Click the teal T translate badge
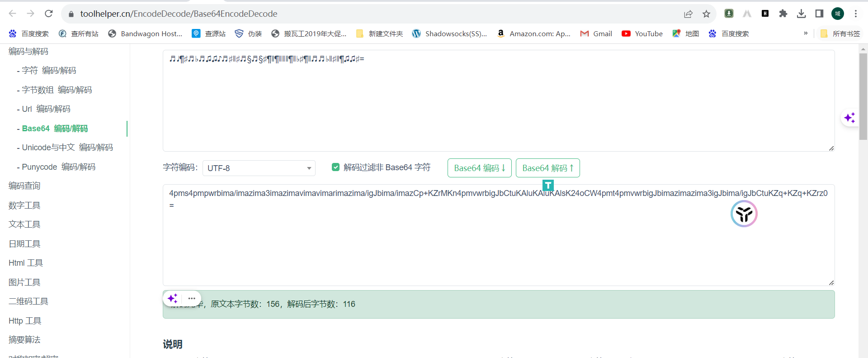 (548, 185)
